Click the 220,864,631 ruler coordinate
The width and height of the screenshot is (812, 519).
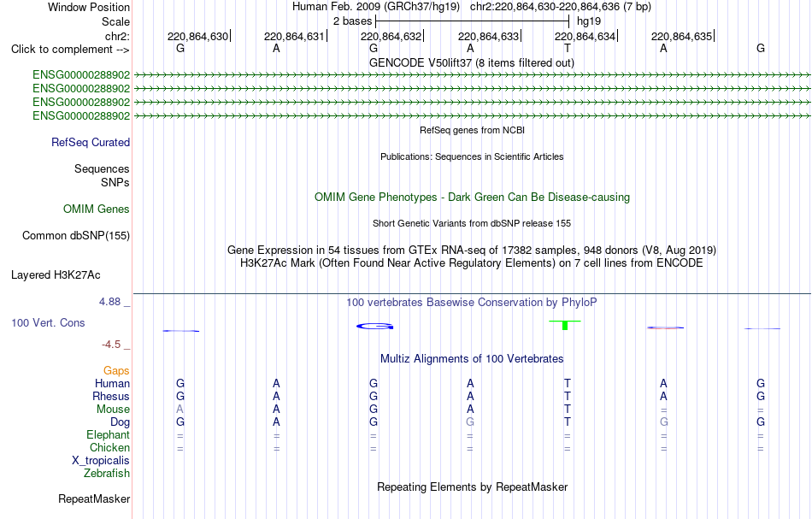click(294, 37)
